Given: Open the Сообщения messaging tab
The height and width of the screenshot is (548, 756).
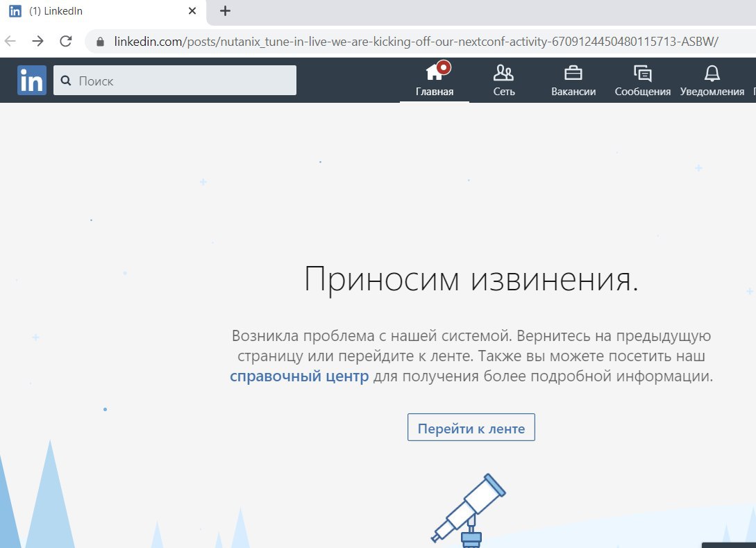Looking at the screenshot, I should click(643, 80).
